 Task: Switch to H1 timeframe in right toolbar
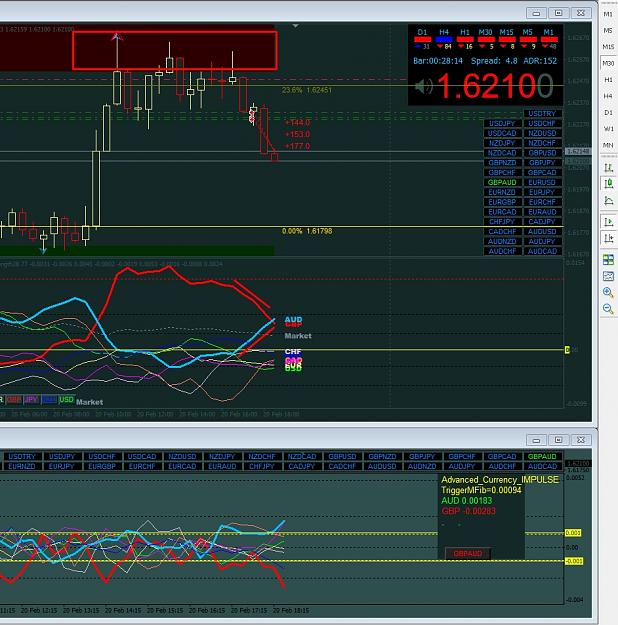coord(608,80)
